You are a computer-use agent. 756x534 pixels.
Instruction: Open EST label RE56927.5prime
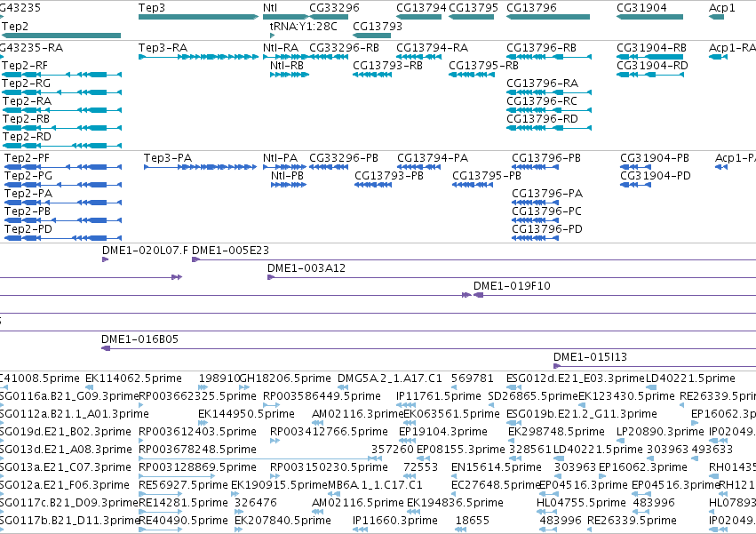click(x=183, y=485)
